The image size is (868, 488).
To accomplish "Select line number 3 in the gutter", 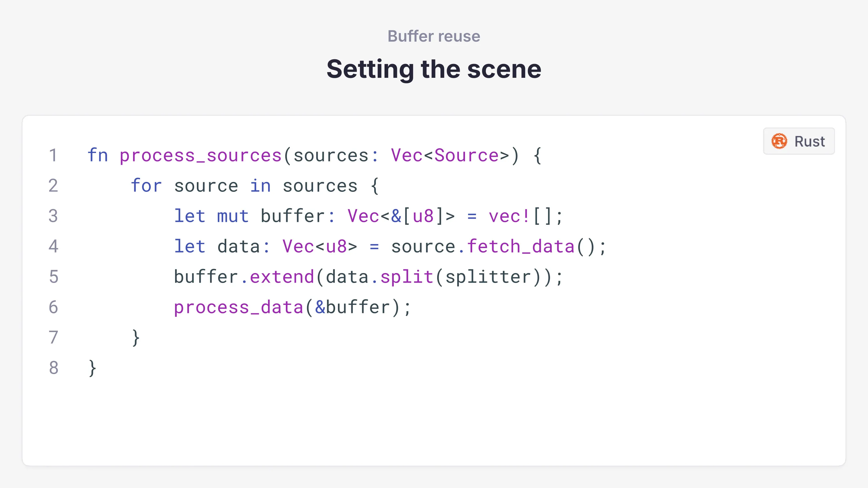I will pyautogui.click(x=53, y=216).
